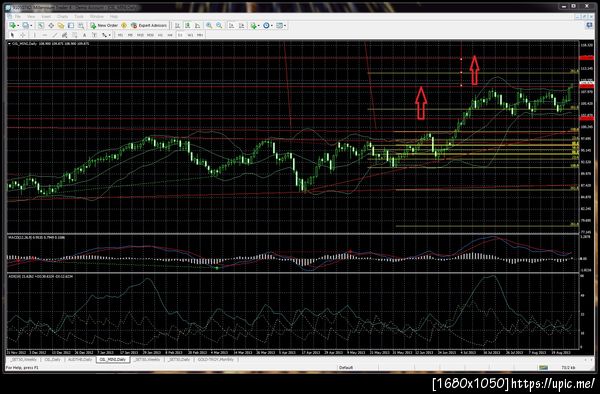Open the chat icon at toolbar right
The height and width of the screenshot is (394, 600).
point(589,25)
